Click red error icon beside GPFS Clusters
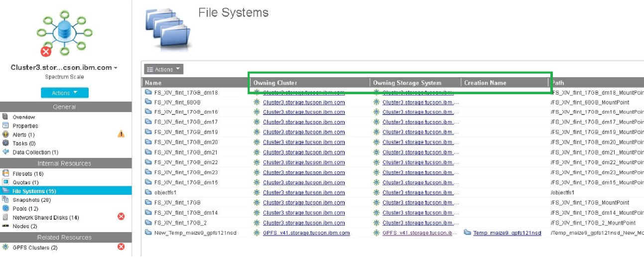Viewport: 644px width, 257px height. pos(121,247)
